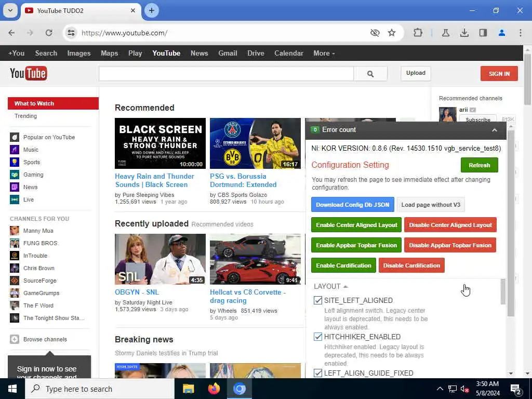The image size is (532, 399).
Task: Open the News category icon in sidebar
Action: [x=14, y=187]
